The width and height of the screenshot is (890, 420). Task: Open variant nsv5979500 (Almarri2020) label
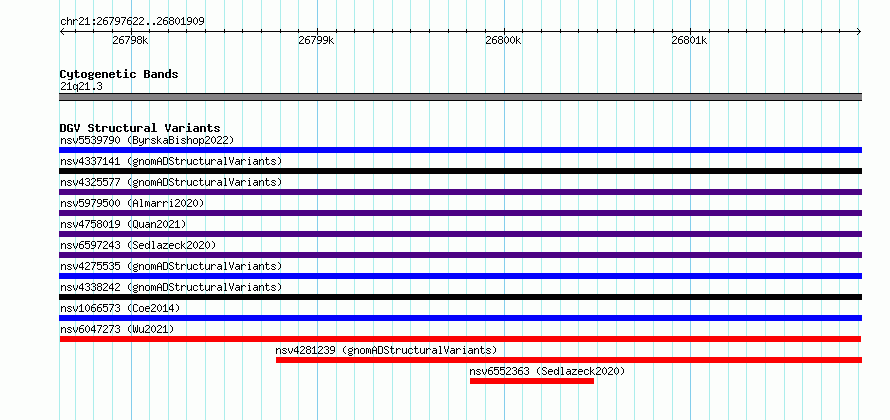(132, 203)
